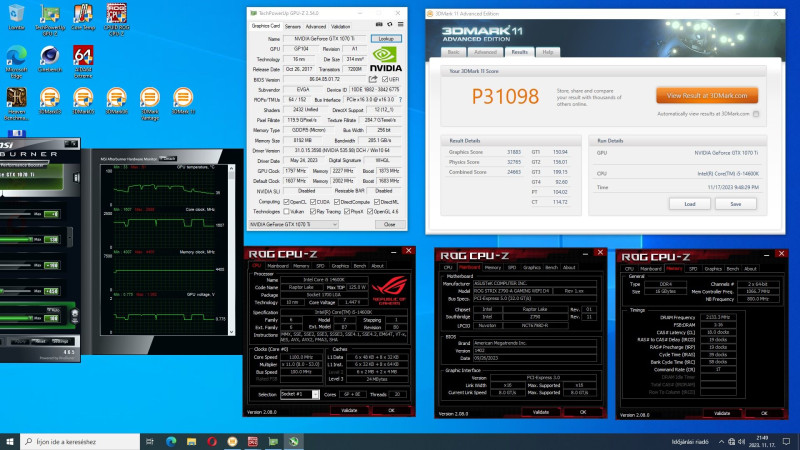
Task: Open AIDA64 Extreme desktop shortcut
Action: tap(83, 62)
